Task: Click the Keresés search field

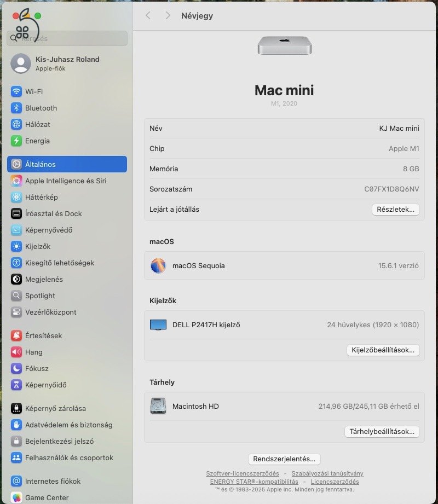Action: pyautogui.click(x=67, y=38)
